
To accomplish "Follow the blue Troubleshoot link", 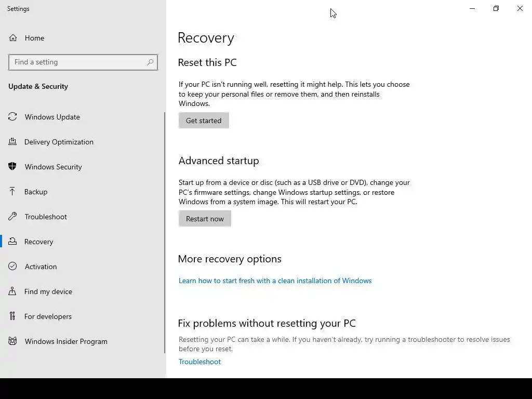I will (199, 362).
